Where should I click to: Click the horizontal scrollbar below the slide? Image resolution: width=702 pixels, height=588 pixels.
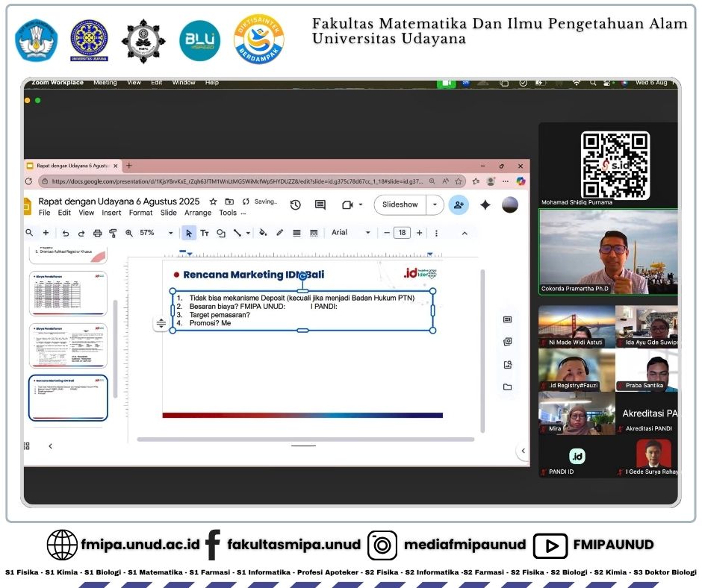coord(305,440)
